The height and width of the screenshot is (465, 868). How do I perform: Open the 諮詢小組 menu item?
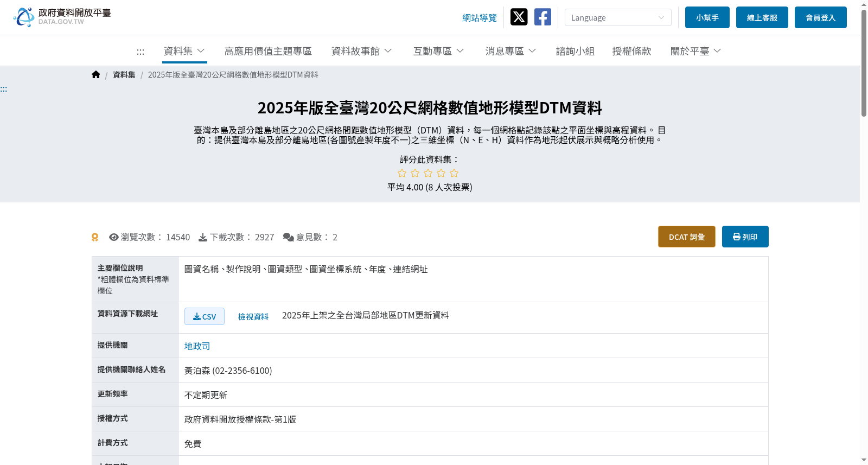click(x=575, y=51)
